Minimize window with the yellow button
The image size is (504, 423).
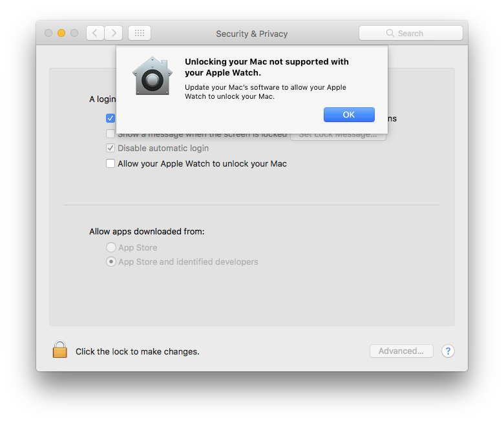pos(61,33)
